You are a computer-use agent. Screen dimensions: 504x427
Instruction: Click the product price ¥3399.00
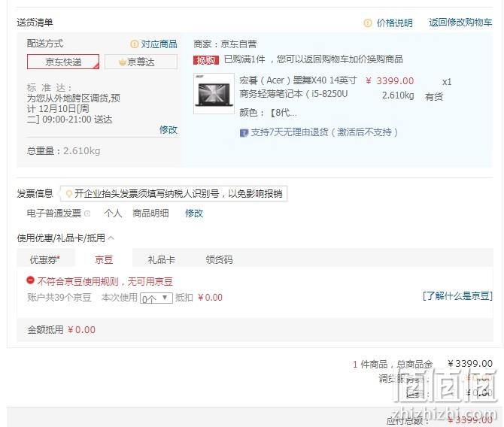[x=390, y=81]
